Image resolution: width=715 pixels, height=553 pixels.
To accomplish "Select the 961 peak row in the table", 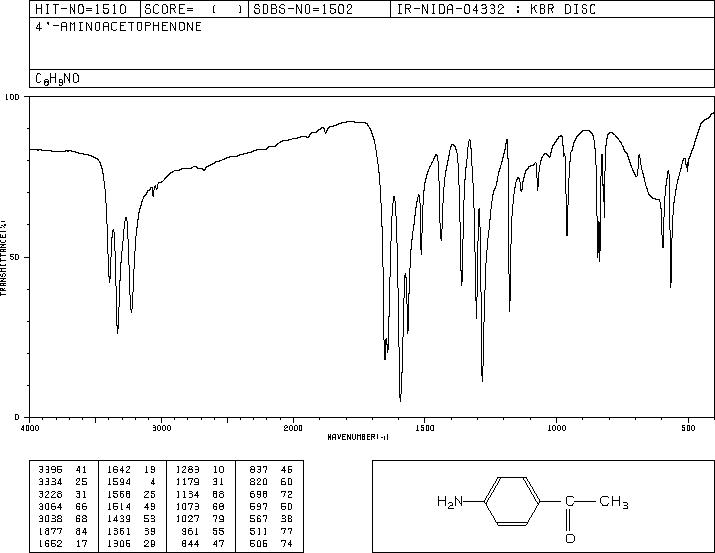I will pyautogui.click(x=203, y=532).
